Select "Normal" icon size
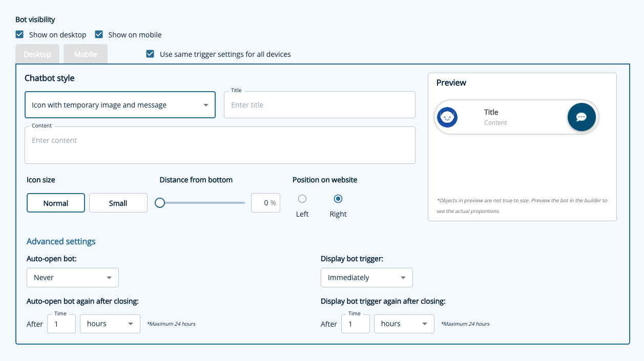The height and width of the screenshot is (361, 644). click(55, 203)
